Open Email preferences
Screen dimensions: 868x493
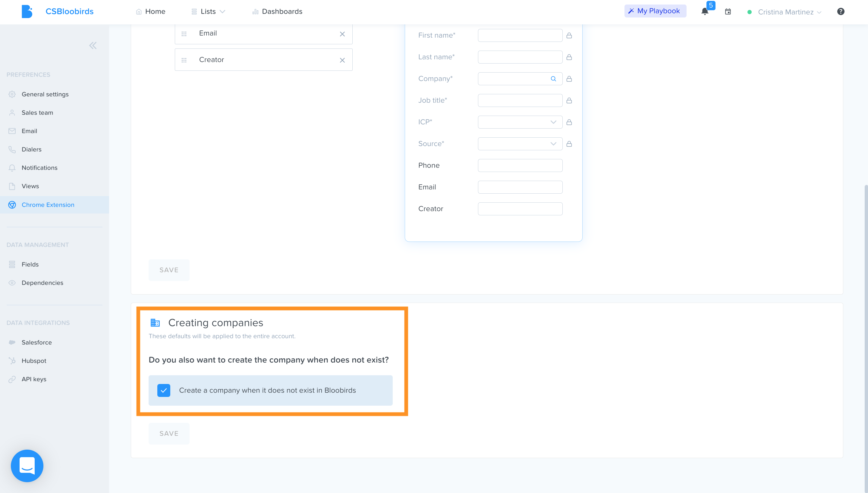pyautogui.click(x=30, y=131)
